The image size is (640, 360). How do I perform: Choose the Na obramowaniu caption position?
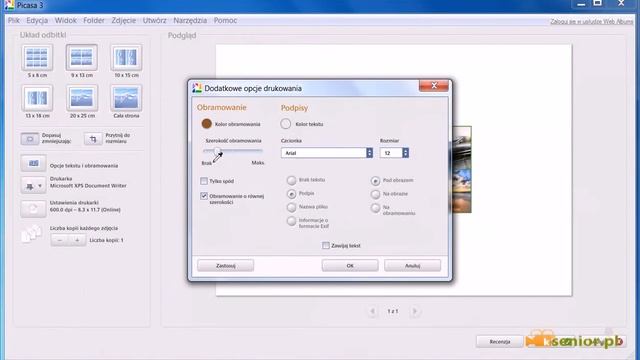pyautogui.click(x=375, y=208)
